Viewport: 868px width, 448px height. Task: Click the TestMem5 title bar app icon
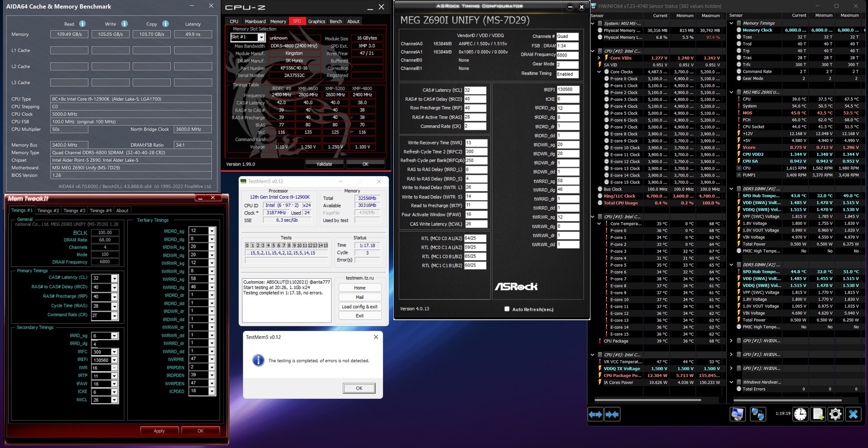(244, 181)
